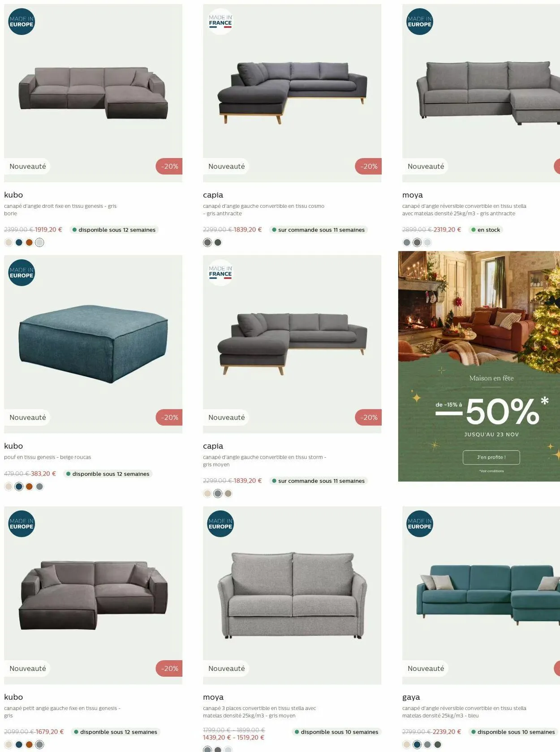
Task: Click the Made in Europe badge on moya 3-seat sofa
Action: [220, 524]
